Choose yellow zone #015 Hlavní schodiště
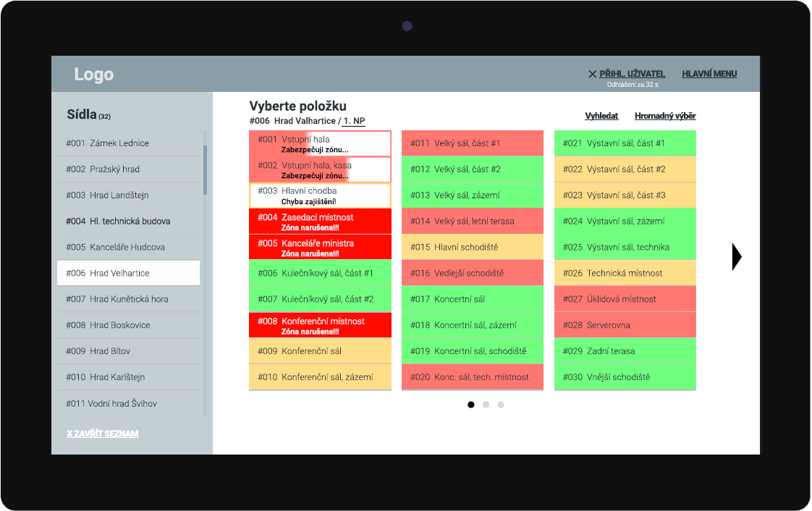The width and height of the screenshot is (812, 511). 472,248
